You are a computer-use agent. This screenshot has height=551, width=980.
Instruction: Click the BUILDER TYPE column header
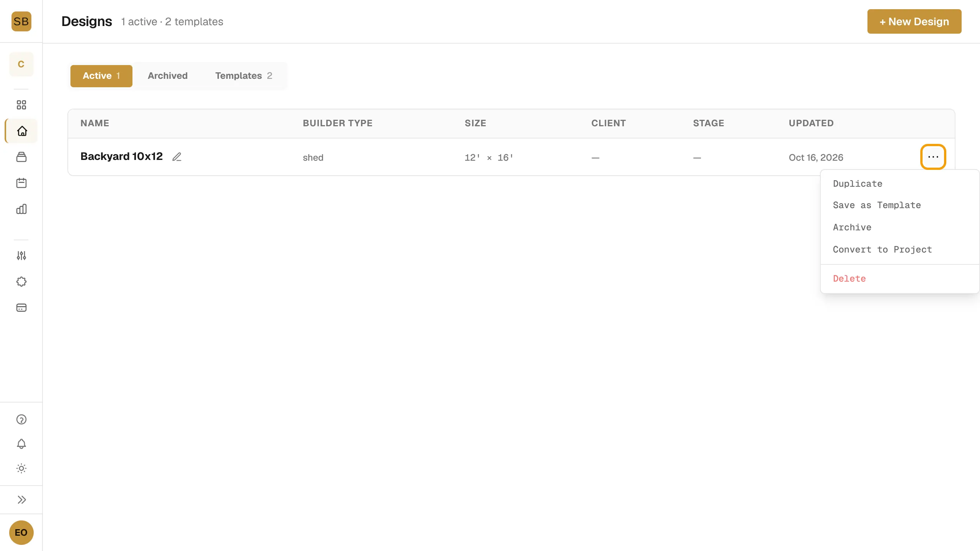(x=337, y=123)
